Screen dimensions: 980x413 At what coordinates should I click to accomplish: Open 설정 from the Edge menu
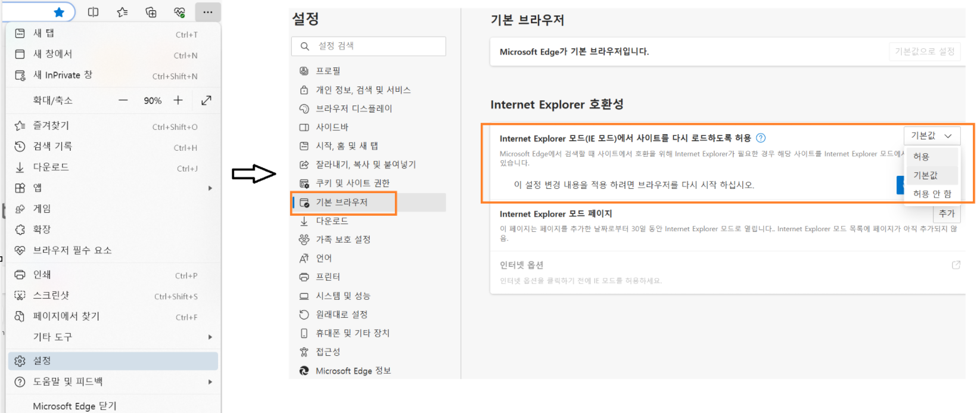coord(113,361)
